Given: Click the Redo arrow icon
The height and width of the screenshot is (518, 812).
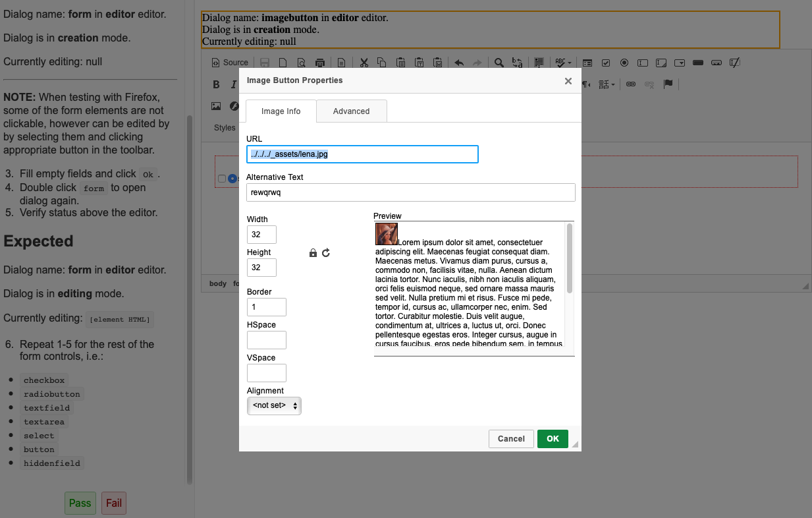Looking at the screenshot, I should point(477,63).
